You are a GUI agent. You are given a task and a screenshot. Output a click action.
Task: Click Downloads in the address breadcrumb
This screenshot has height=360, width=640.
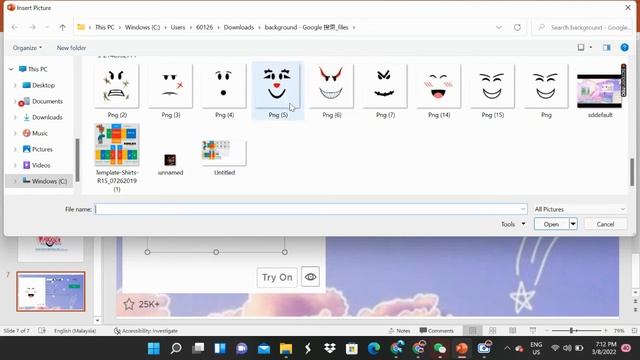click(x=239, y=27)
